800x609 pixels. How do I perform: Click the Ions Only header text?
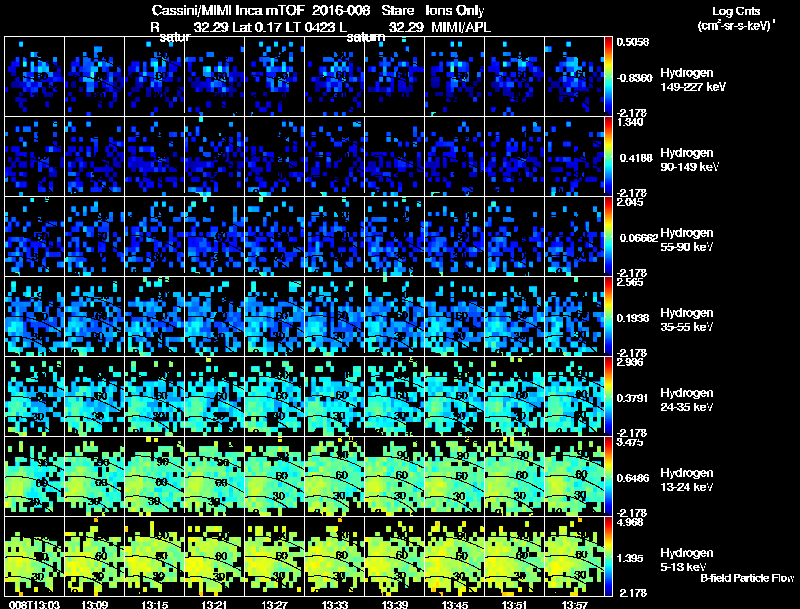click(455, 11)
